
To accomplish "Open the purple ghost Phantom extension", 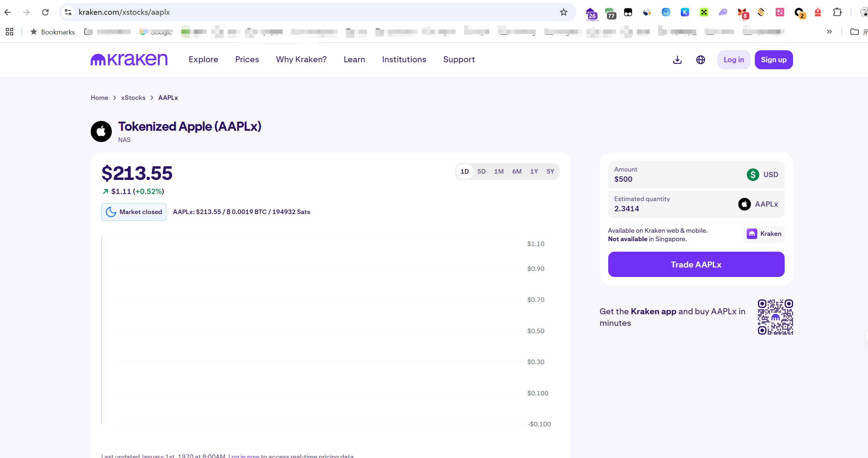I will [723, 12].
